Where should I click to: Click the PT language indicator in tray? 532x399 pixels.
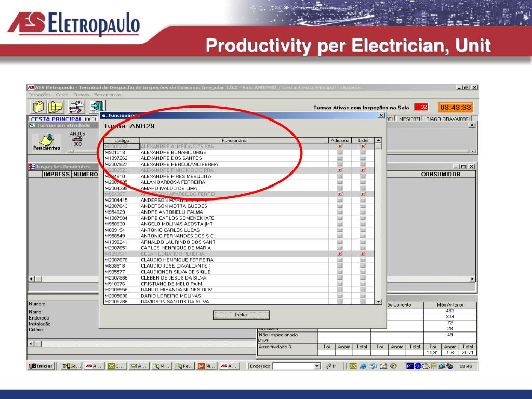(409, 366)
